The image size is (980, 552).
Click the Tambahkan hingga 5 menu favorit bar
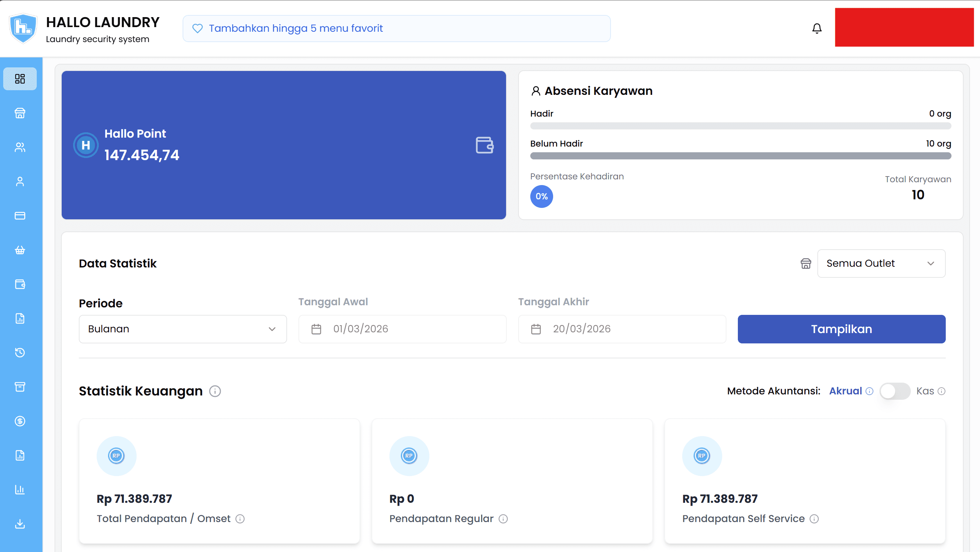click(397, 29)
